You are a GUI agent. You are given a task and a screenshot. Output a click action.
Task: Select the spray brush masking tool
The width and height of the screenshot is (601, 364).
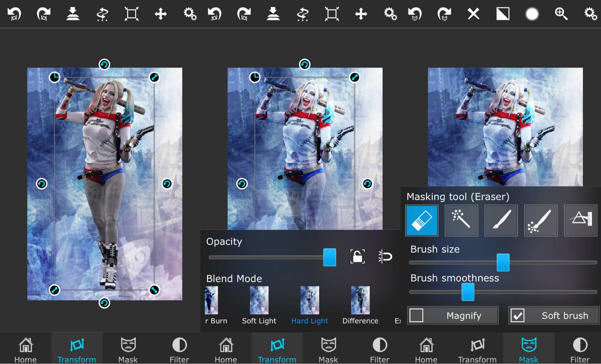coord(541,220)
